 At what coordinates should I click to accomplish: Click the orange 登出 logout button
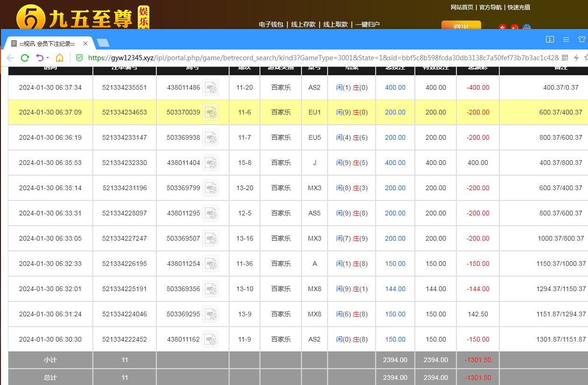[461, 25]
